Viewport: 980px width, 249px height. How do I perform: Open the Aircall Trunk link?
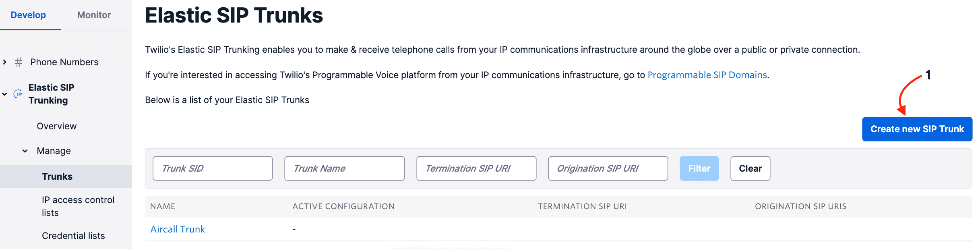178,229
